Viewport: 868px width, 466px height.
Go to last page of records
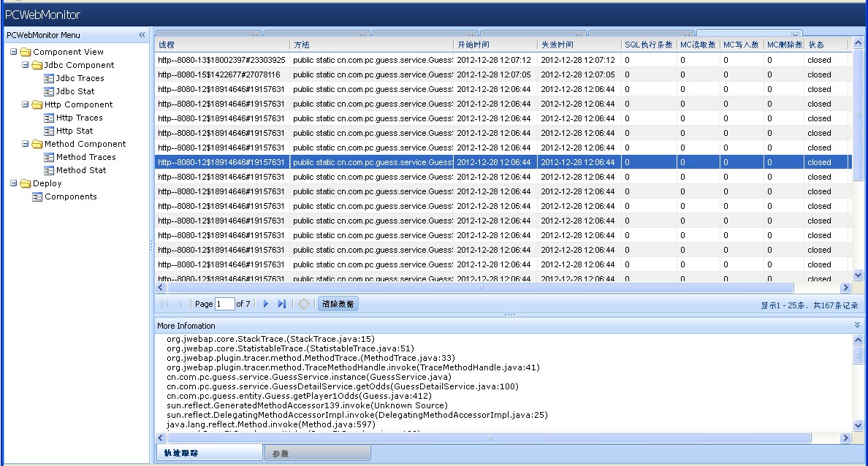pos(282,304)
